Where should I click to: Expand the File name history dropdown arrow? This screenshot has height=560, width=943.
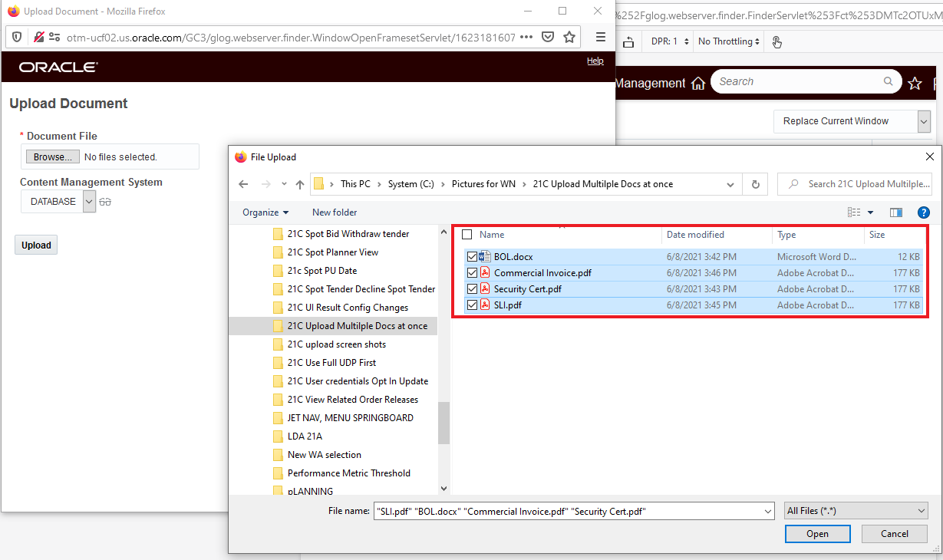tap(768, 511)
